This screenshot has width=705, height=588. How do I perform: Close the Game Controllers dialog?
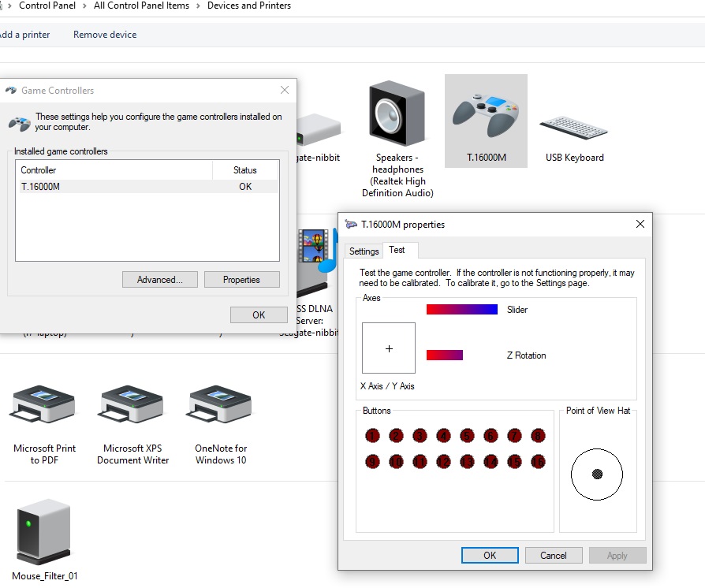point(285,90)
